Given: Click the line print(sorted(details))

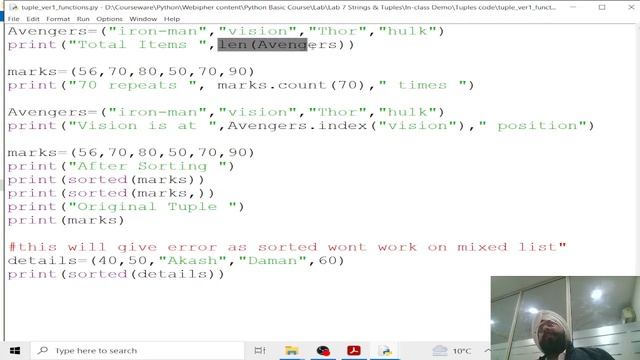Looking at the screenshot, I should click(x=116, y=274).
